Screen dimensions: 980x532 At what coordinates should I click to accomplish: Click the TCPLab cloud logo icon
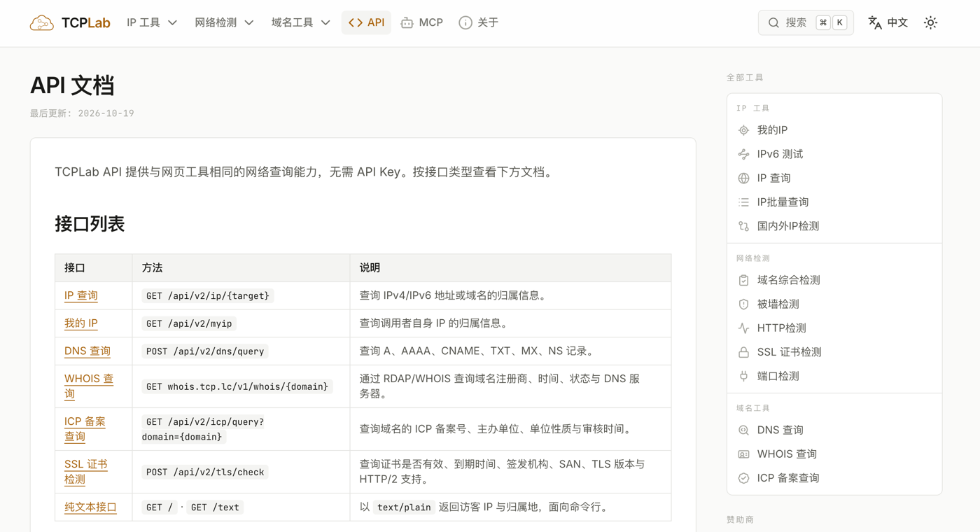pos(42,23)
